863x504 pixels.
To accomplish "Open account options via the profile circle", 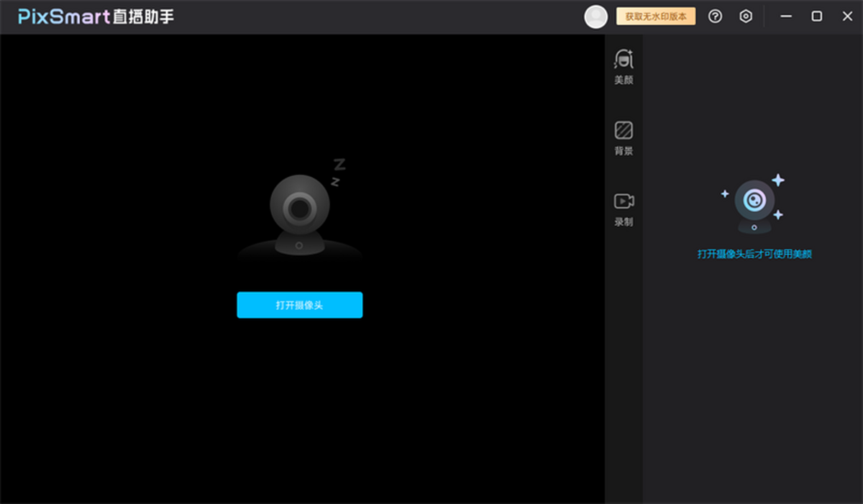I will point(595,16).
